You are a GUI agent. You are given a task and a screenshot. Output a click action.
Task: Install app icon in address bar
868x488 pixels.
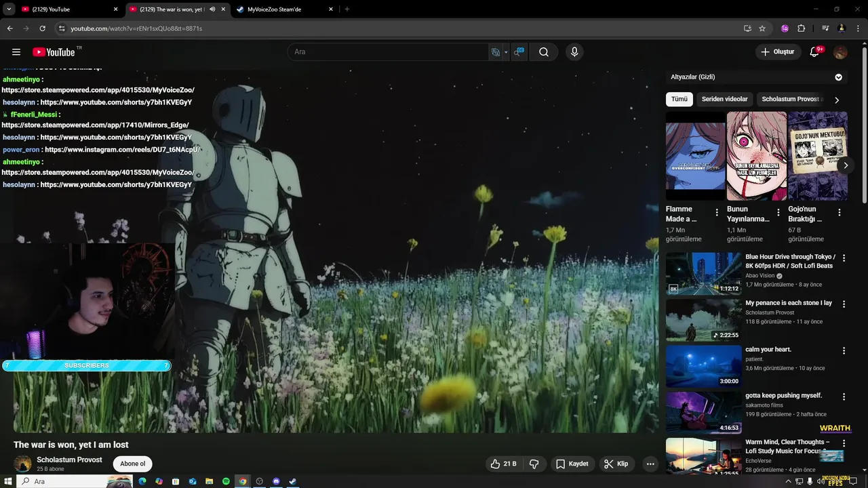(747, 28)
